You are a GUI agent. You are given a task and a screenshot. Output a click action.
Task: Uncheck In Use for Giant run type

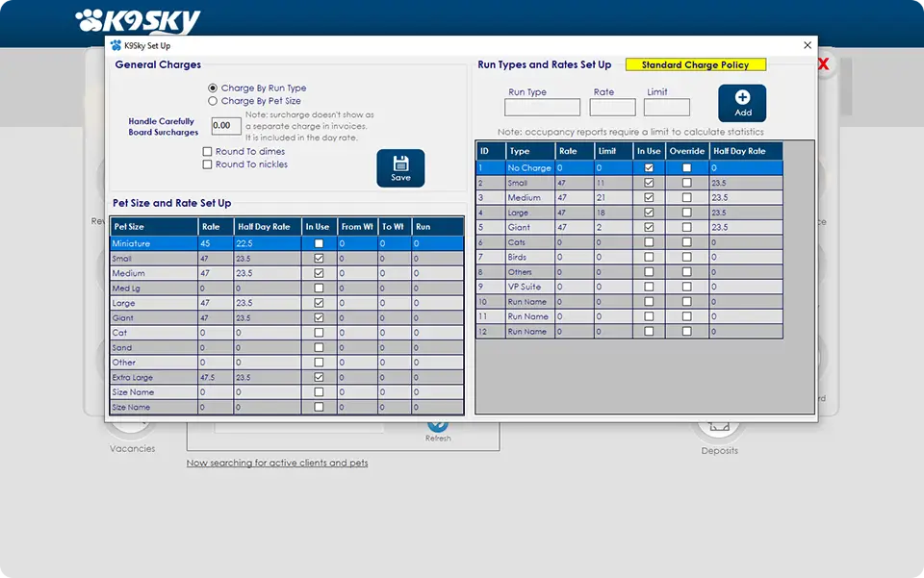649,227
